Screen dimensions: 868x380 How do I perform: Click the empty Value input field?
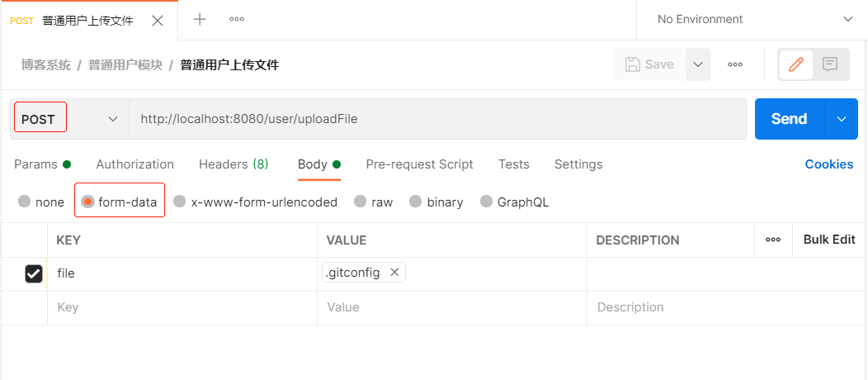click(451, 307)
